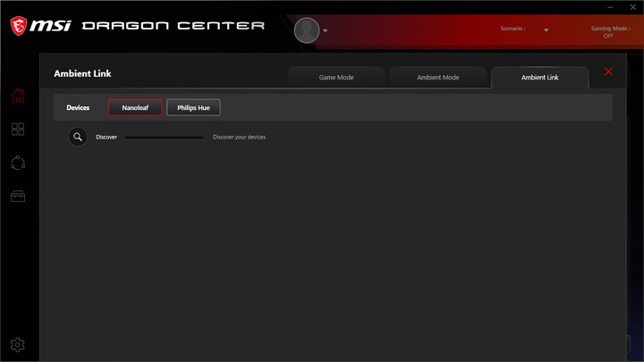
Task: Click the Dragon Center title text
Action: click(174, 26)
